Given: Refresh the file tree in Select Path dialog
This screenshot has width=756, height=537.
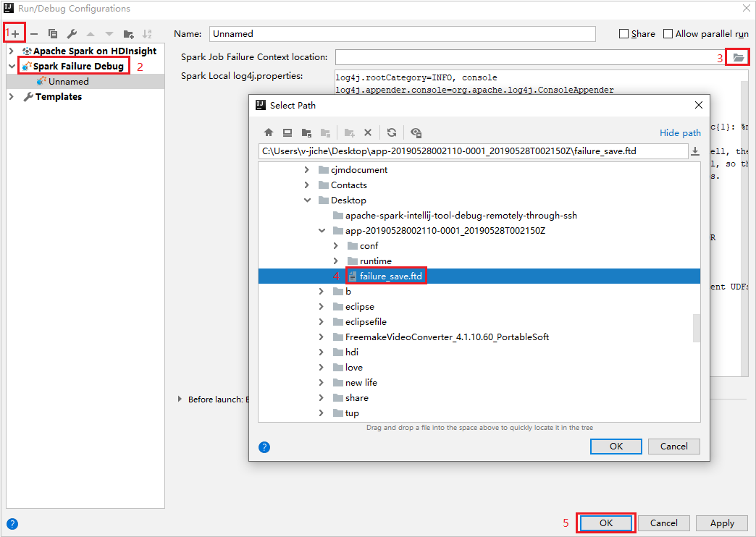Looking at the screenshot, I should point(392,132).
